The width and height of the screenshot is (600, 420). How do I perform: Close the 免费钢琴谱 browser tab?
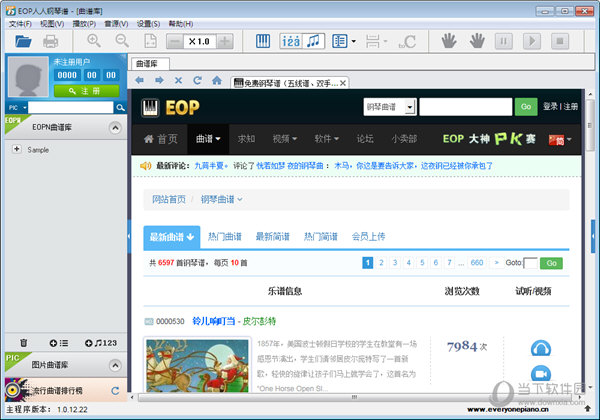click(x=343, y=83)
